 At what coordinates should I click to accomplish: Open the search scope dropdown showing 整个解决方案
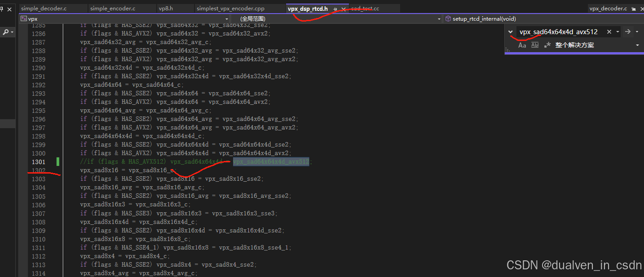637,45
